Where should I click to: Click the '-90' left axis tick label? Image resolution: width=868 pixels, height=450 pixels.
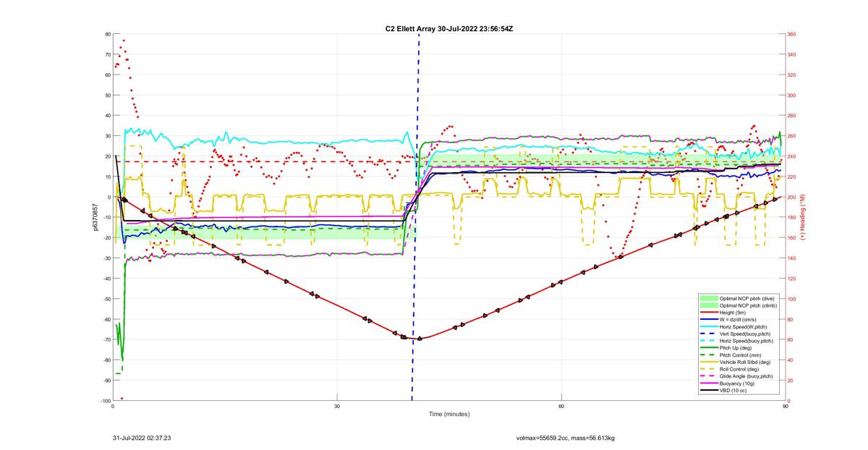(106, 381)
